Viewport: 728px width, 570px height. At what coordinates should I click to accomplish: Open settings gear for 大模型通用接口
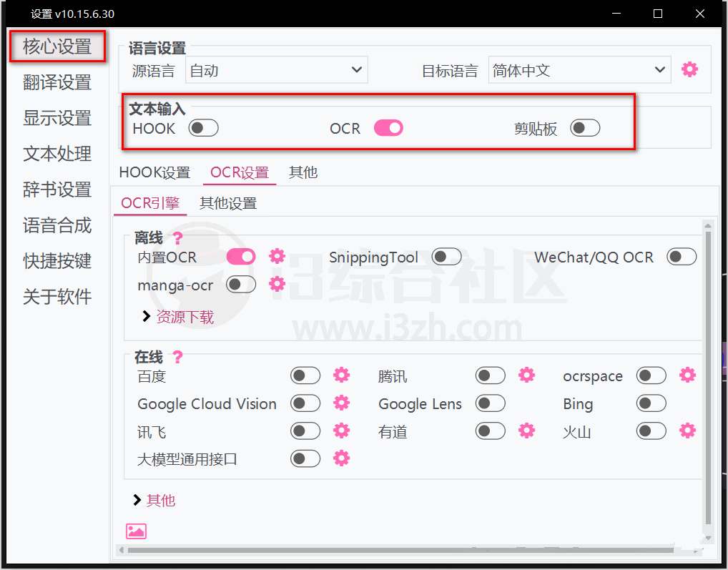tap(341, 458)
